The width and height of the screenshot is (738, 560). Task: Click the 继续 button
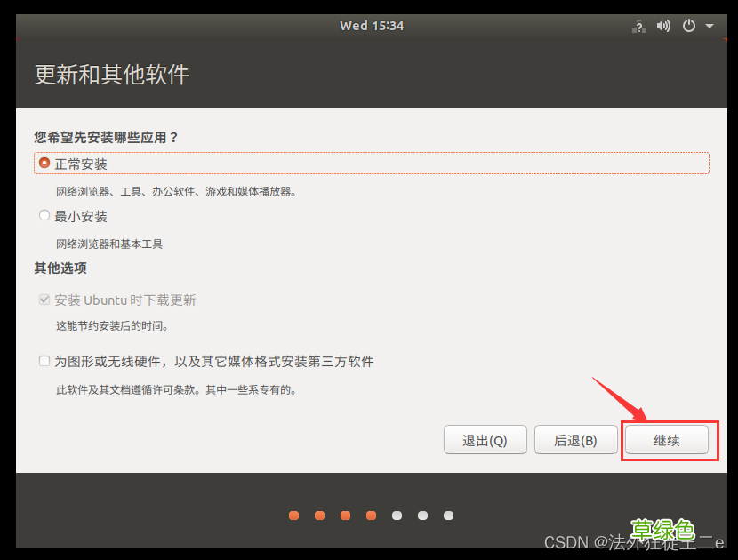coord(666,439)
